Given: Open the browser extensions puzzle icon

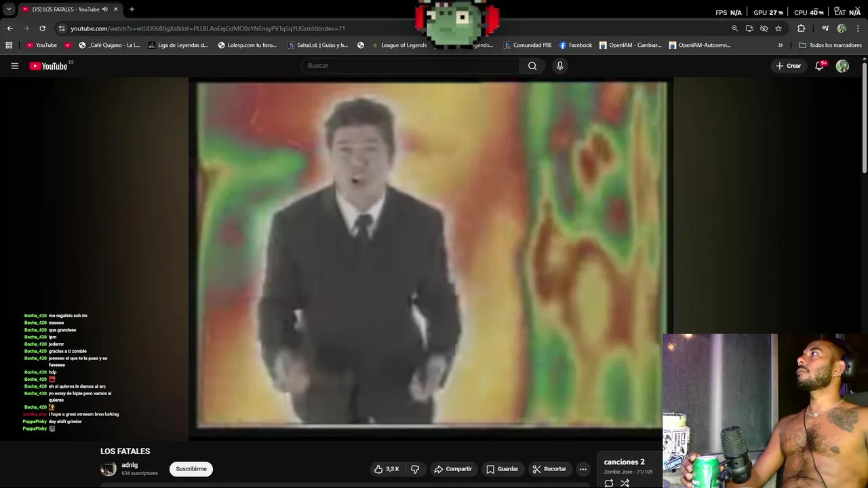Looking at the screenshot, I should point(802,28).
